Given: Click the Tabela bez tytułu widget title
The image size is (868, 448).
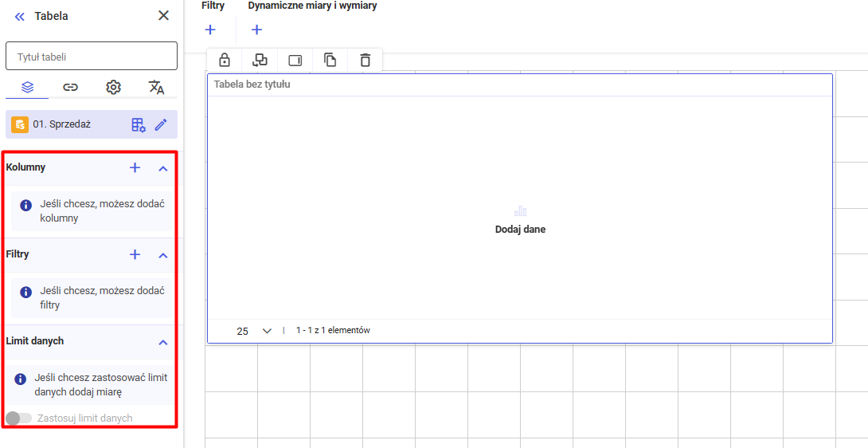Looking at the screenshot, I should pos(252,84).
